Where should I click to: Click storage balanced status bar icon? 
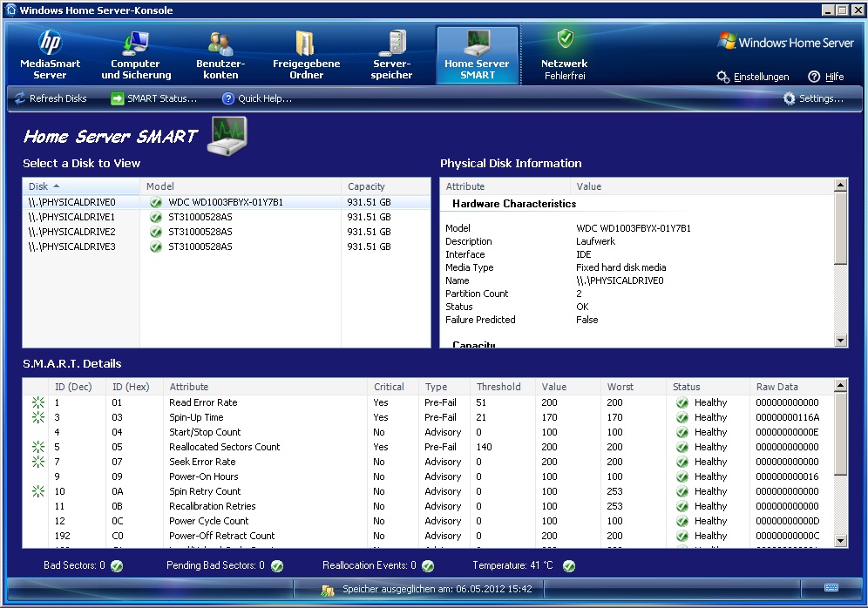point(327,591)
